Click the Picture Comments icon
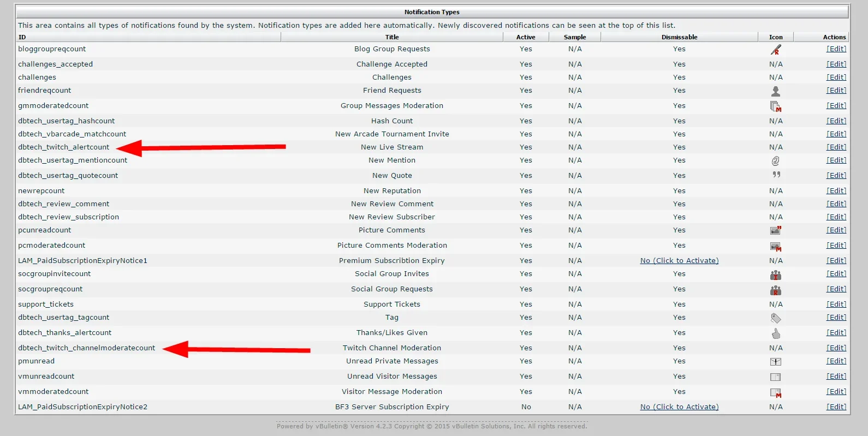Image resolution: width=868 pixels, height=436 pixels. pos(776,230)
